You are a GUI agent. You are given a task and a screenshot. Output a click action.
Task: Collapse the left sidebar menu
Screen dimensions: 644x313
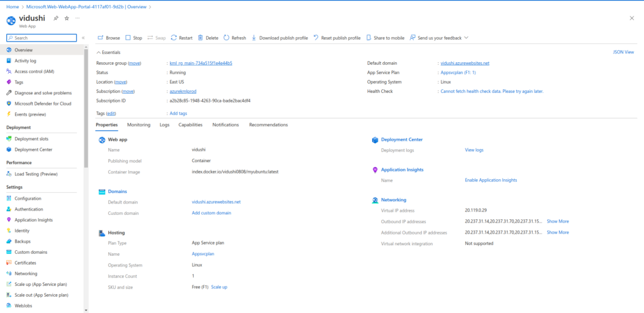coord(84,38)
